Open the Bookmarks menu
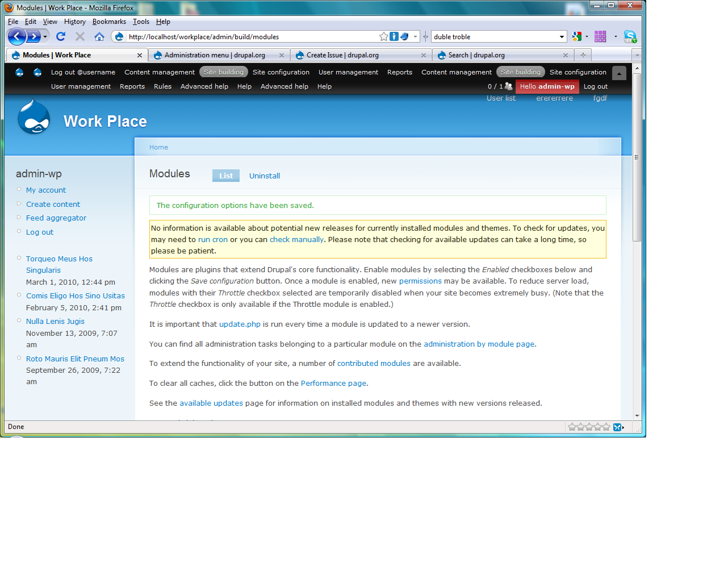Viewport: 728px width, 583px height. coord(109,21)
